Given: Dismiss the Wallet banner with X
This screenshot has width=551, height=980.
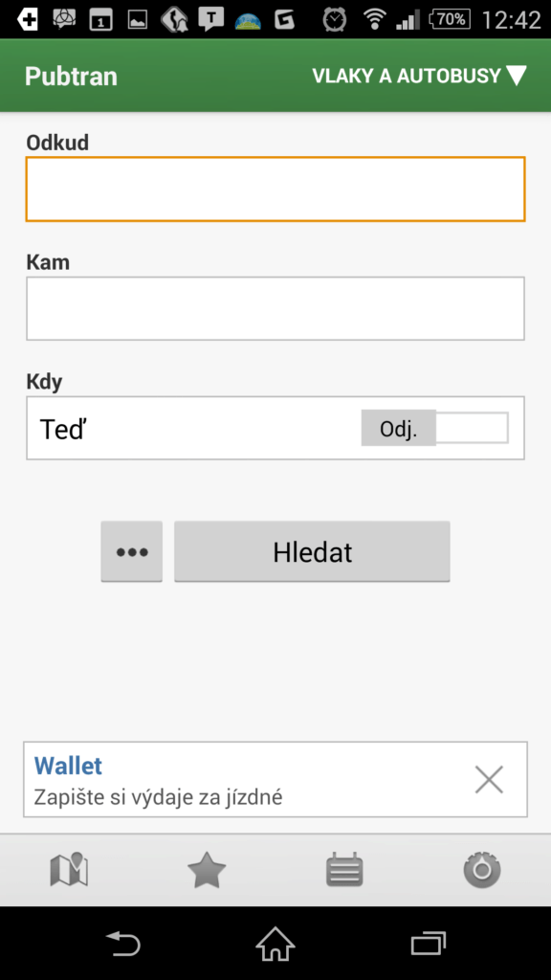Looking at the screenshot, I should pyautogui.click(x=489, y=780).
